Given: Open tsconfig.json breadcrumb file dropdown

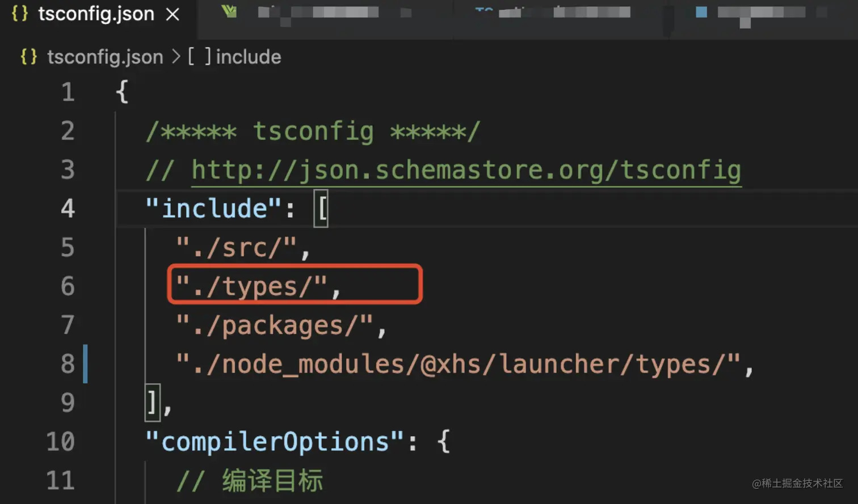Looking at the screenshot, I should (105, 57).
